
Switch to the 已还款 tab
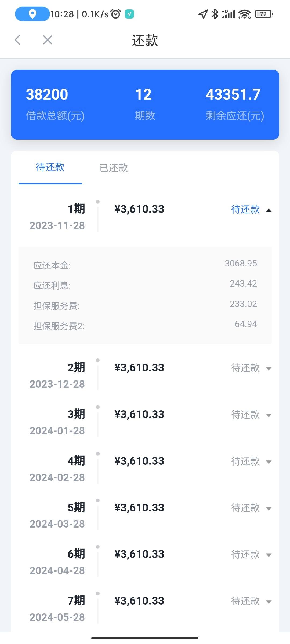(x=114, y=168)
